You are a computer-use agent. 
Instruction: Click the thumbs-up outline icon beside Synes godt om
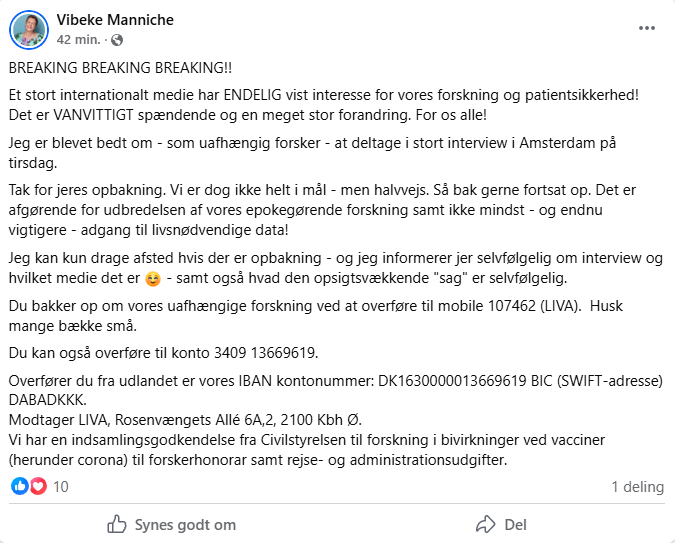(117, 524)
